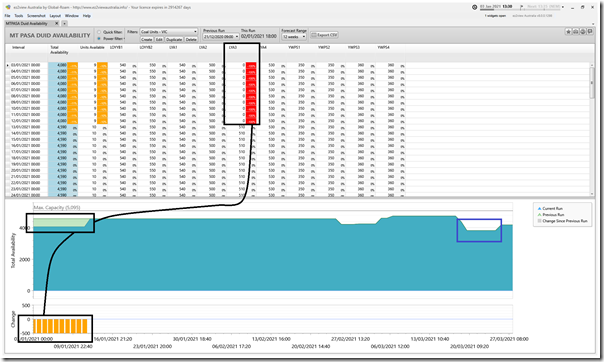Click the Duplicate filter button
Image resolution: width=604 pixels, height=362 pixels.
click(174, 40)
